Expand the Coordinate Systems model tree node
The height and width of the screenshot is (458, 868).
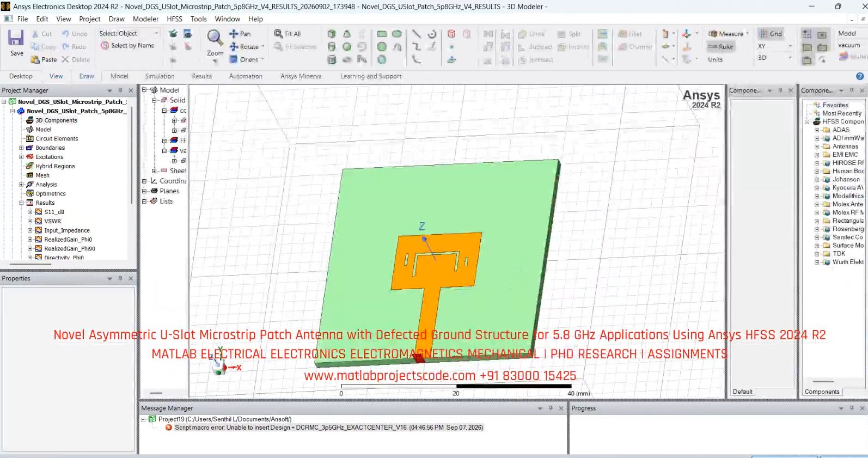click(144, 181)
